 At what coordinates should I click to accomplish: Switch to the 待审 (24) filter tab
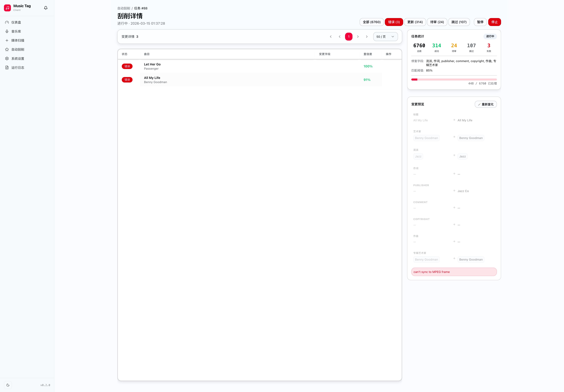[437, 22]
